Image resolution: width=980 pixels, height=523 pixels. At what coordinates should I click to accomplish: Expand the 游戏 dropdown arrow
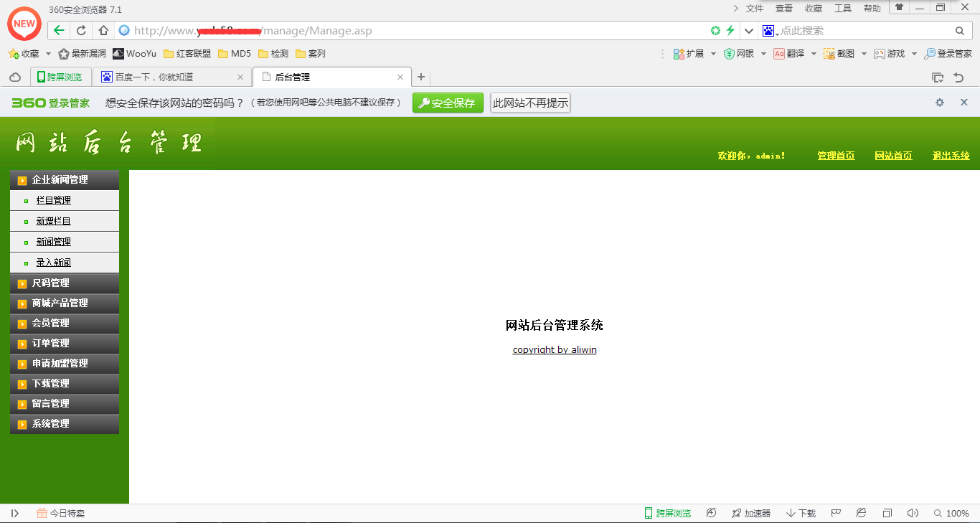tap(914, 54)
